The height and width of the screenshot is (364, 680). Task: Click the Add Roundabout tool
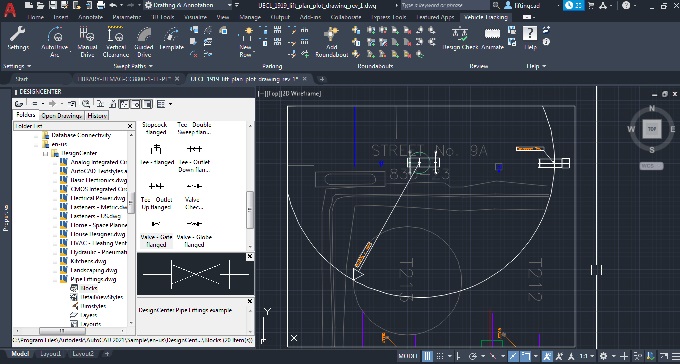pyautogui.click(x=331, y=42)
